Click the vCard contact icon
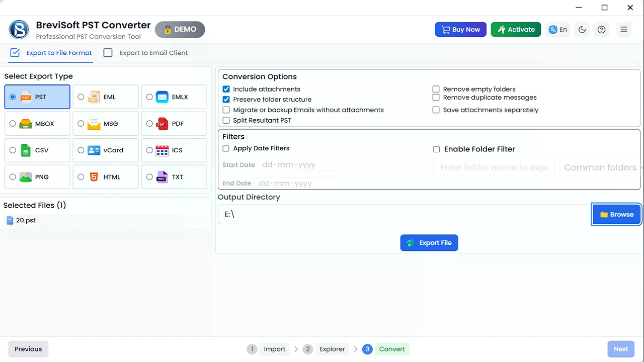644x362 pixels. [x=94, y=150]
